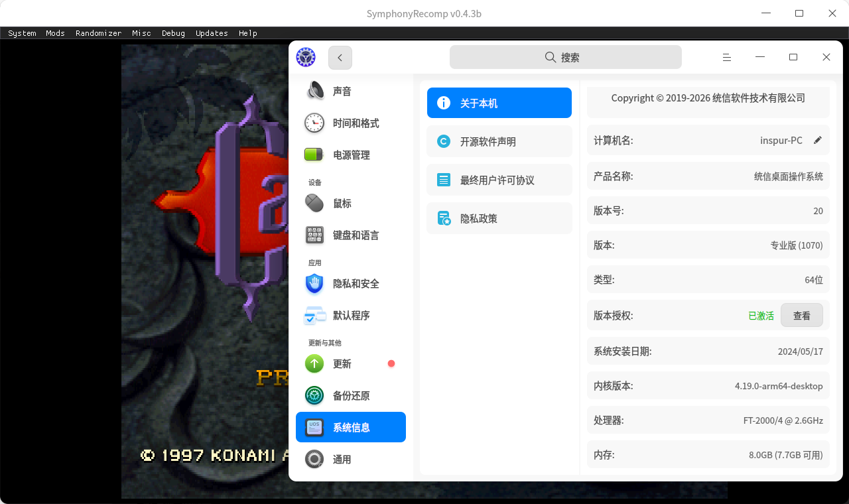This screenshot has height=504, width=849.
Task: Click the processor FT-2000/4 @ 2.6GHz text
Action: (x=783, y=420)
